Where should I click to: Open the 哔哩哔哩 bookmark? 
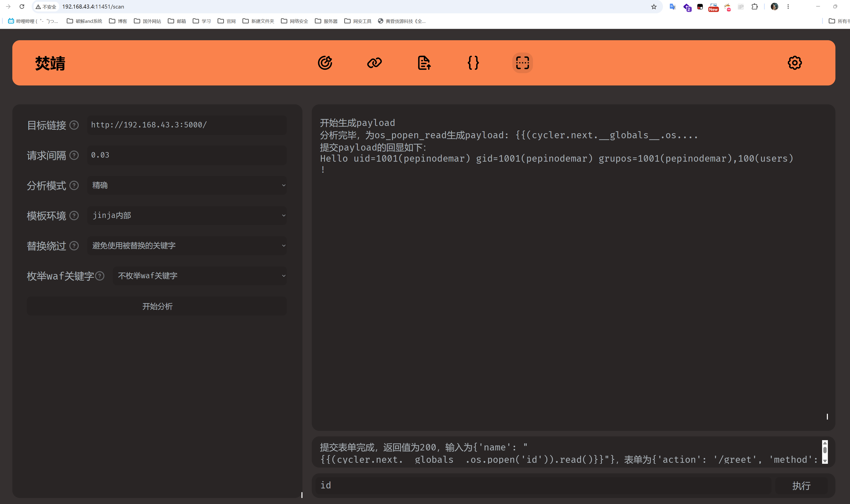pyautogui.click(x=33, y=21)
